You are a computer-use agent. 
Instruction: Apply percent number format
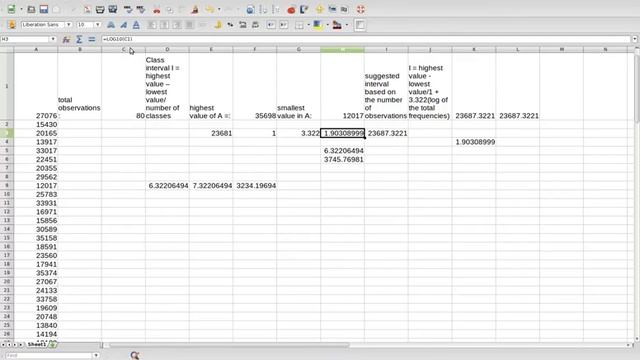click(231, 25)
